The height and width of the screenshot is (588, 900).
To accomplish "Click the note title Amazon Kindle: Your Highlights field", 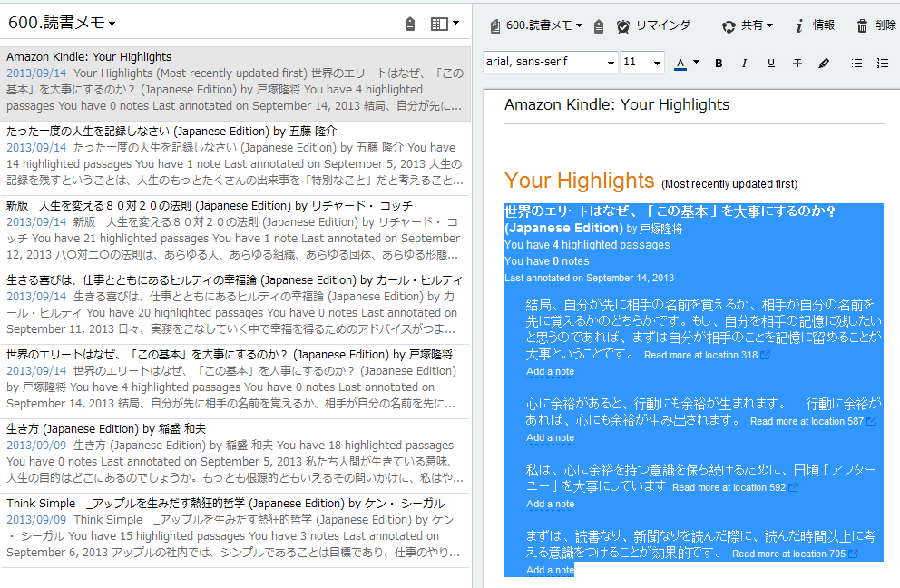I will [x=694, y=105].
